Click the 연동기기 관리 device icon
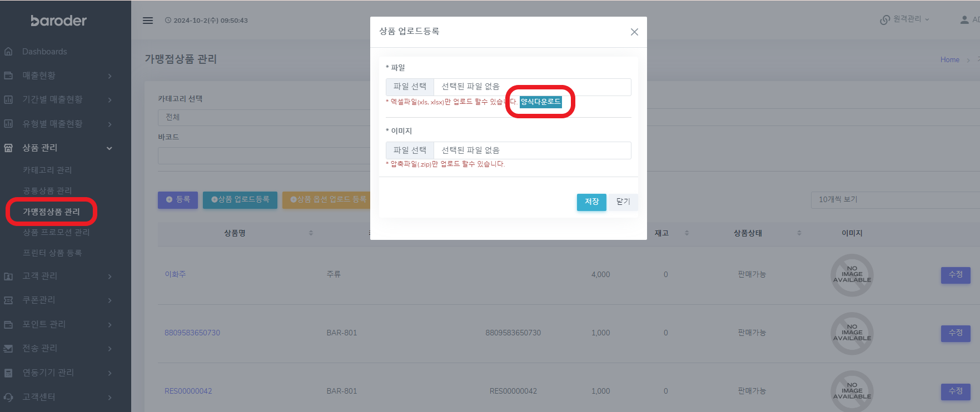Image resolution: width=980 pixels, height=412 pixels. (8, 373)
